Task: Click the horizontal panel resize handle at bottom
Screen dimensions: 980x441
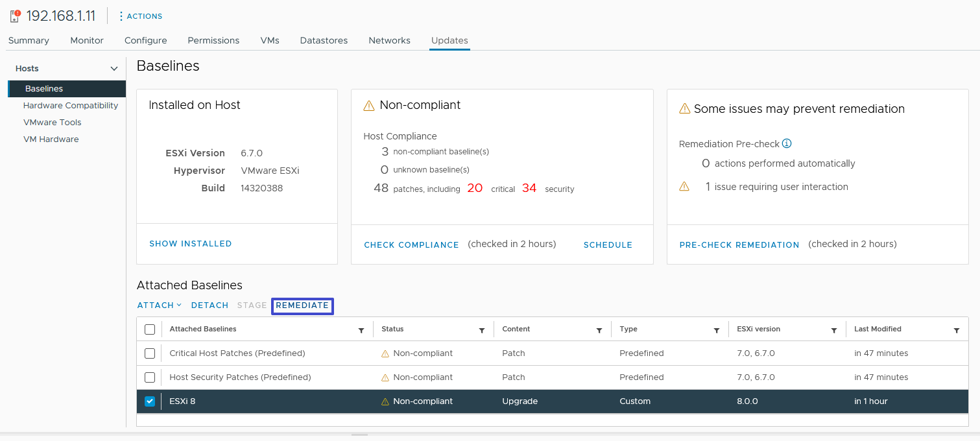Action: (x=359, y=435)
